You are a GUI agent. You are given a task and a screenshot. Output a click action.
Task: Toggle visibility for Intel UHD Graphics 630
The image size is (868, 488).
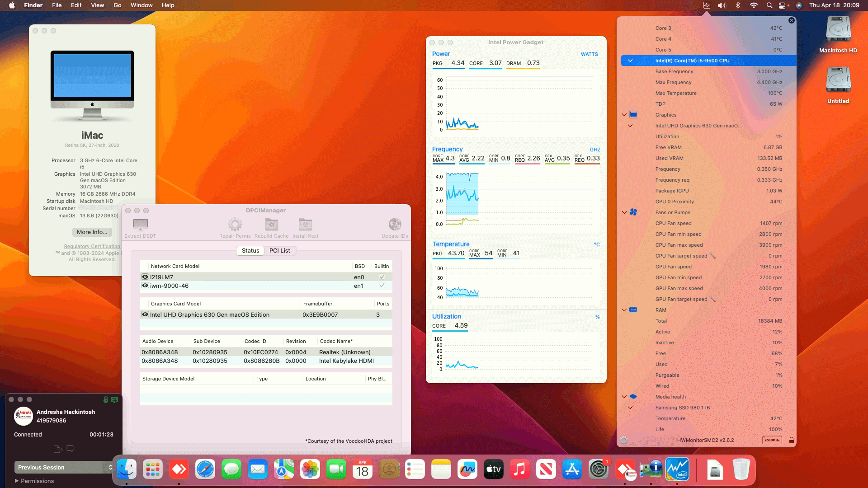145,314
